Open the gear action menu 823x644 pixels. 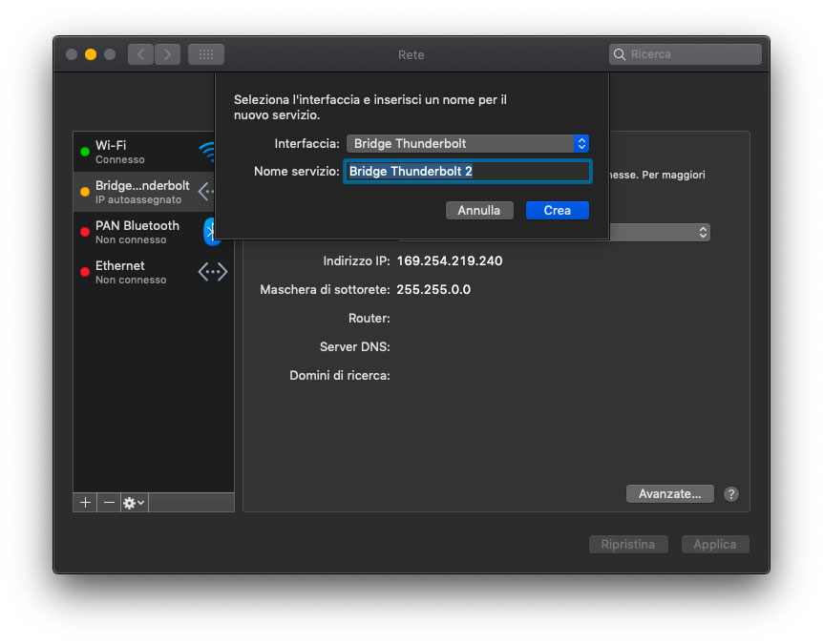[x=135, y=503]
